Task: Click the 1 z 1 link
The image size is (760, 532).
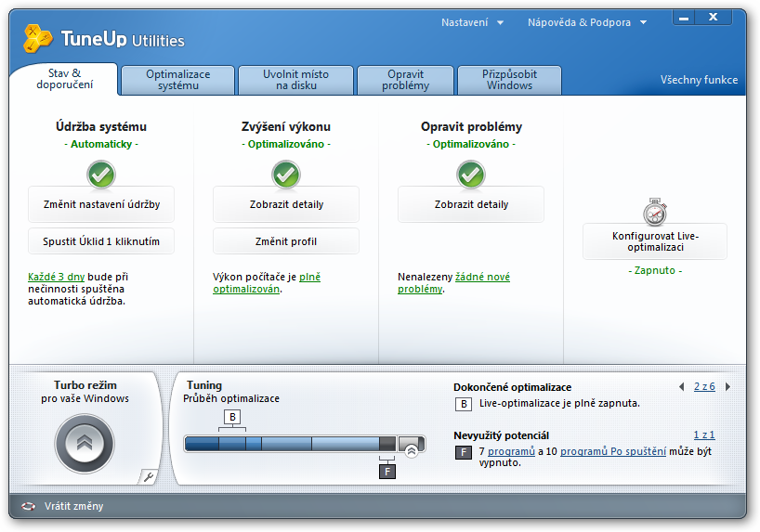Action: [x=704, y=435]
